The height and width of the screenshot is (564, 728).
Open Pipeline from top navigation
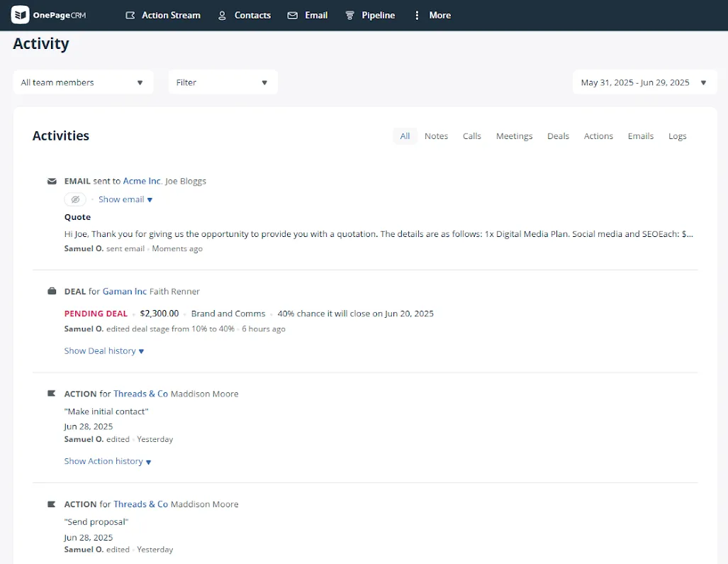[x=379, y=16]
